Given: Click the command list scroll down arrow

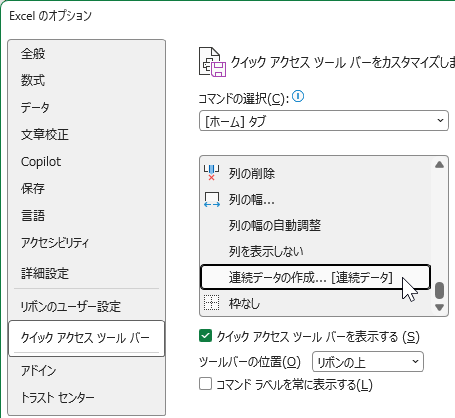Looking at the screenshot, I should point(439,307).
